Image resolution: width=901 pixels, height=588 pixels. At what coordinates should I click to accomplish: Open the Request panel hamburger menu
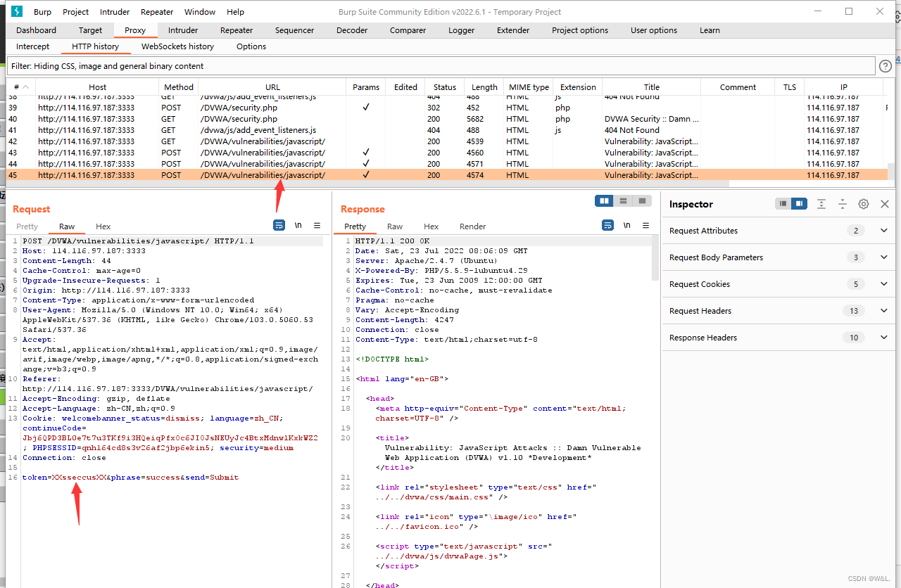point(317,225)
